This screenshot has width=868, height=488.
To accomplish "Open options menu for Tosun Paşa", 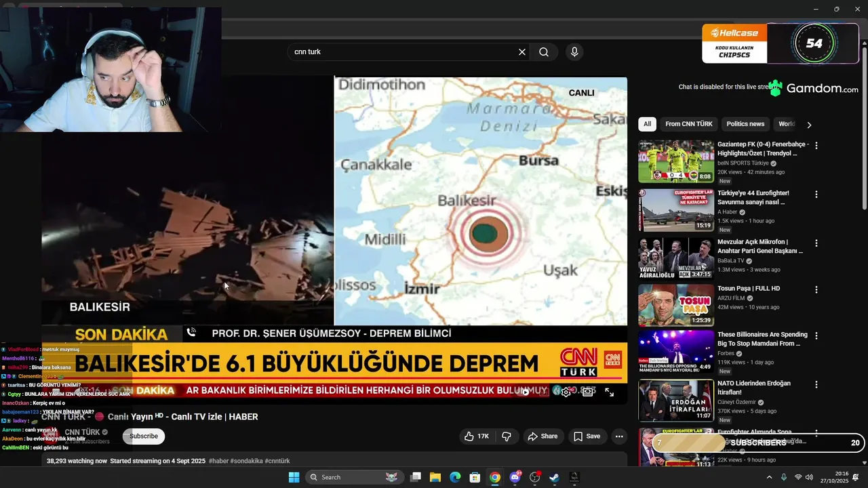I will pyautogui.click(x=816, y=289).
